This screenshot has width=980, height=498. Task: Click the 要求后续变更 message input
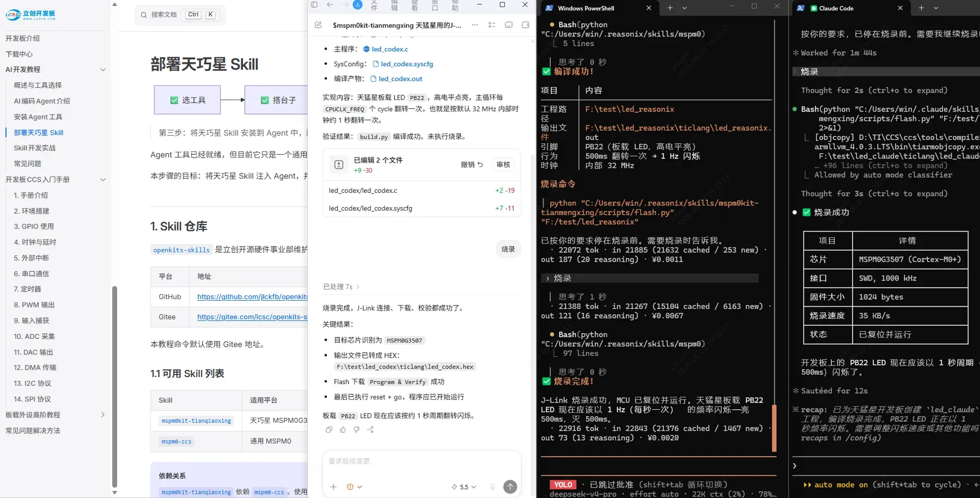pyautogui.click(x=422, y=461)
